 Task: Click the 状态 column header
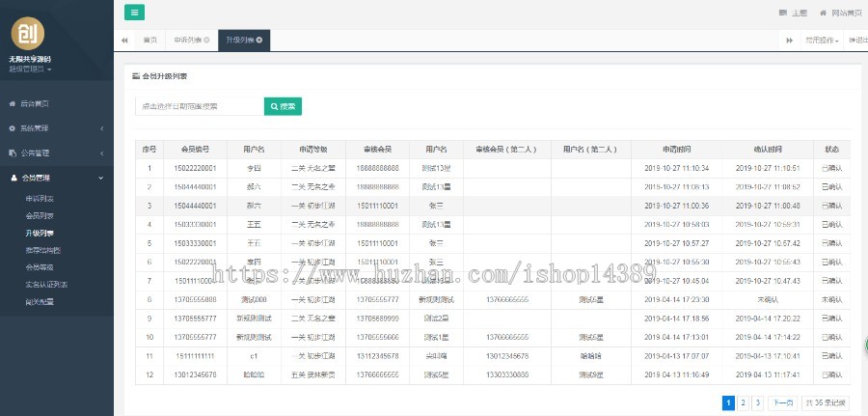[831, 150]
